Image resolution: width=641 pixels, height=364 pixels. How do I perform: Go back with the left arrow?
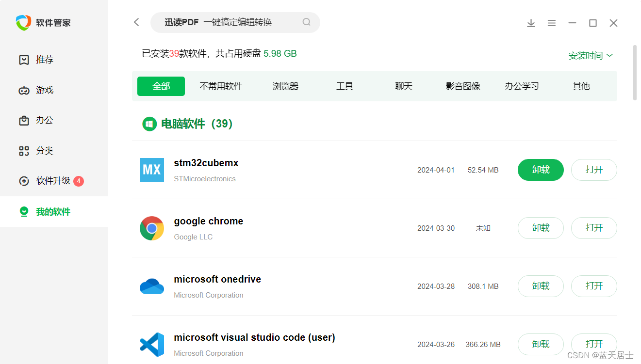tap(136, 22)
